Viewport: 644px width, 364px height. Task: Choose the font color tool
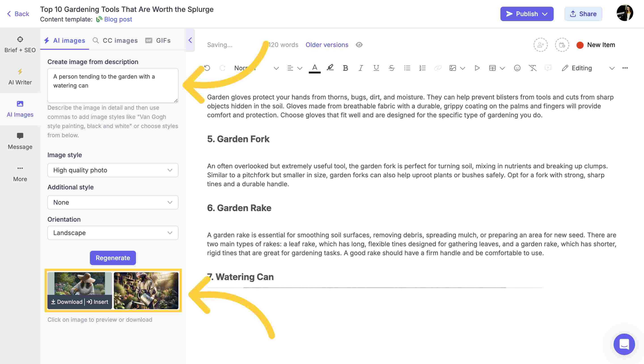tap(314, 68)
